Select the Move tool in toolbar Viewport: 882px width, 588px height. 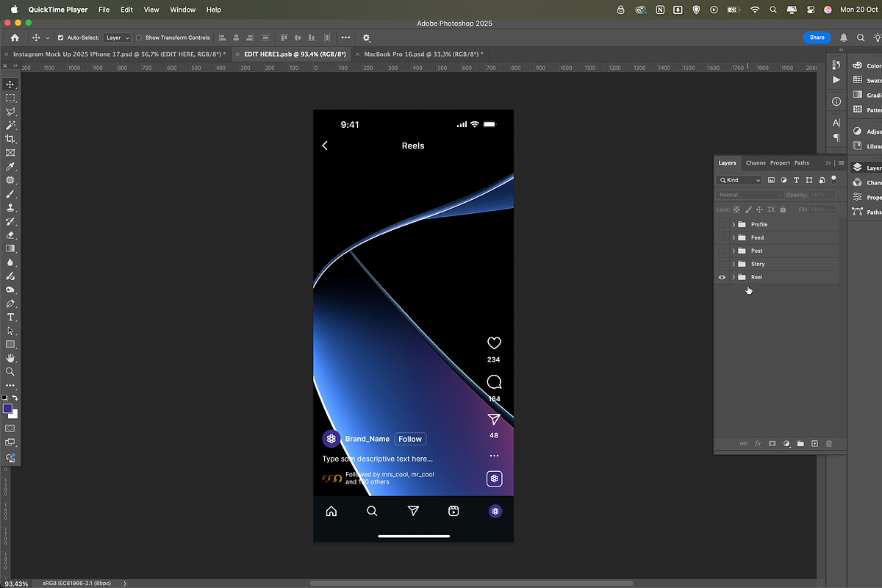click(10, 85)
